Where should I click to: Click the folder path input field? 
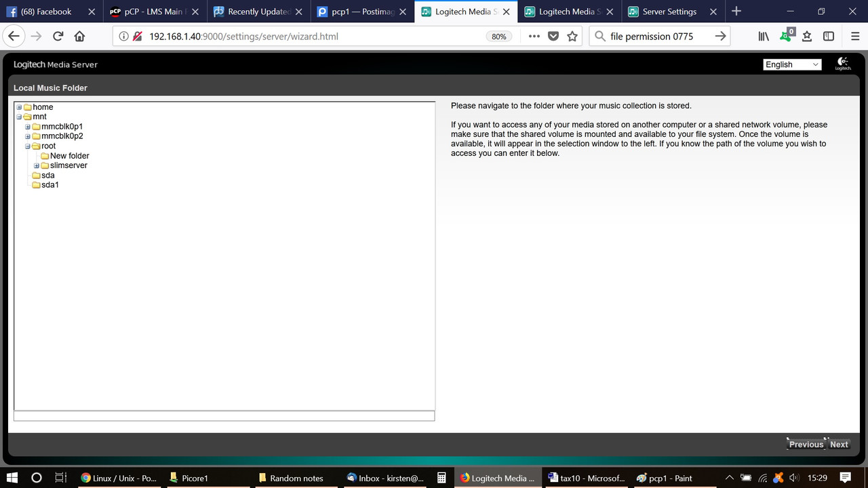[x=224, y=415]
